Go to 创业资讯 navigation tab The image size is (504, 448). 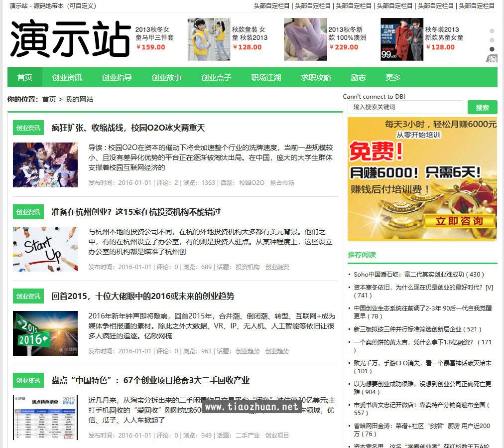pyautogui.click(x=67, y=78)
